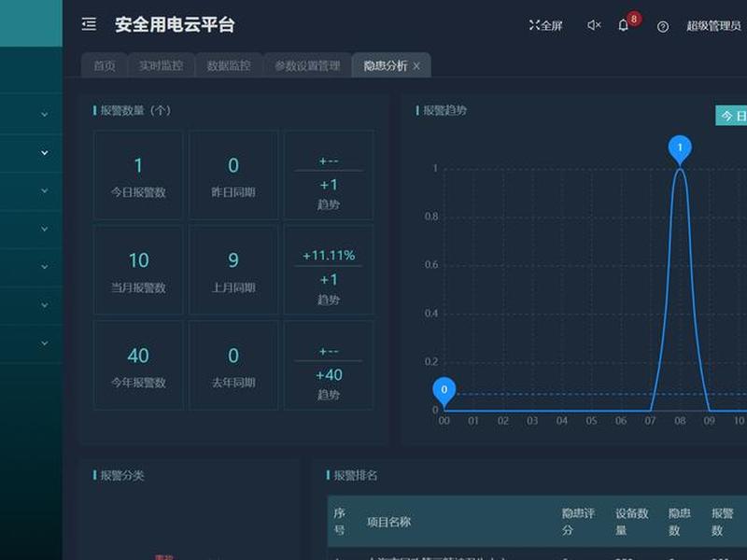Click the 去年同期 card showing 0
Image resolution: width=747 pixels, height=560 pixels.
[x=233, y=365]
